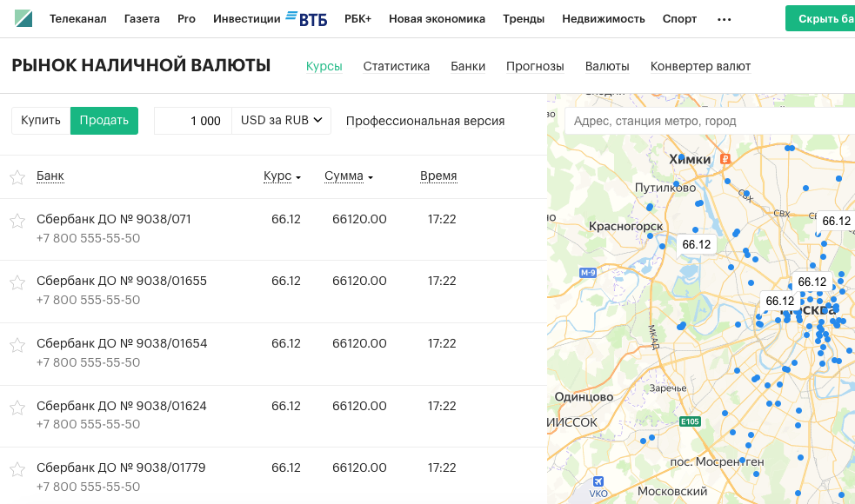Screen dimensions: 855x504
Task: Switch to the Валюты tab
Action: pyautogui.click(x=607, y=66)
